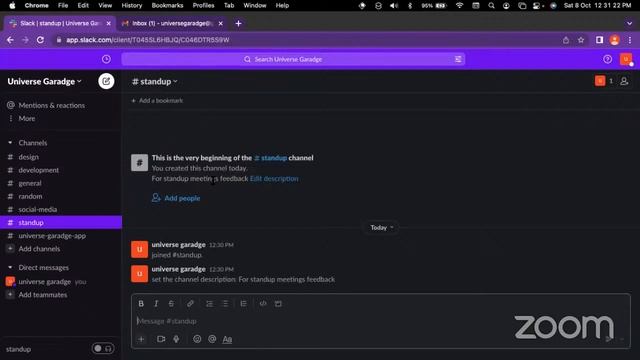Open the plus attachments menu in composer
The image size is (640, 360).
pos(141,339)
